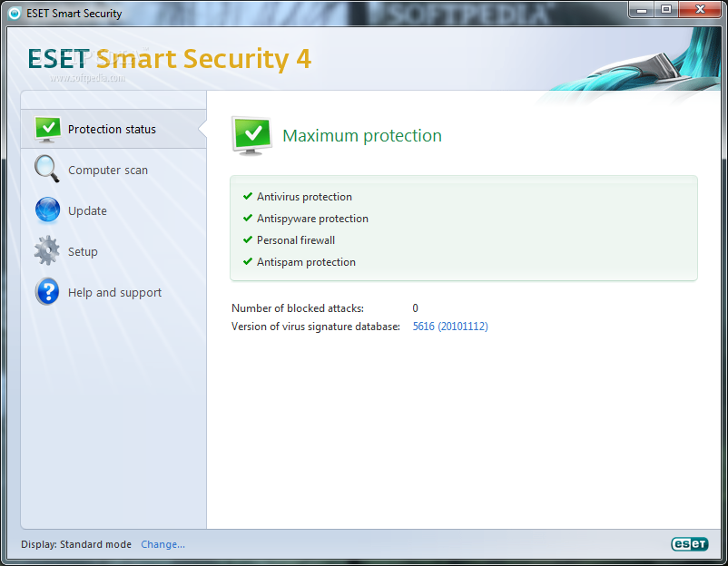This screenshot has width=728, height=566.
Task: Open the Computer scan section
Action: coord(113,170)
